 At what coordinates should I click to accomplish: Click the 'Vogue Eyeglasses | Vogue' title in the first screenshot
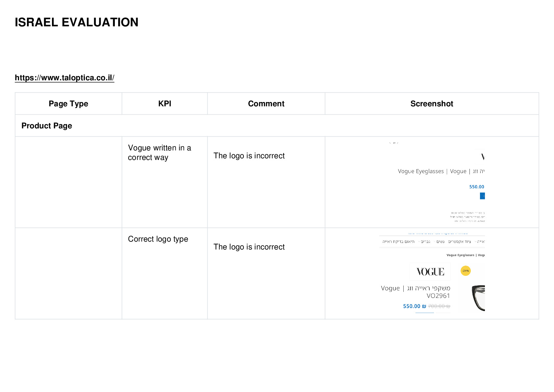tap(432, 171)
